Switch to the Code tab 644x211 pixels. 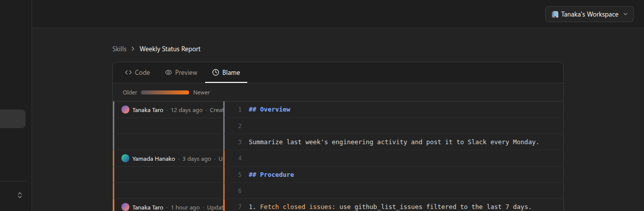coord(137,72)
